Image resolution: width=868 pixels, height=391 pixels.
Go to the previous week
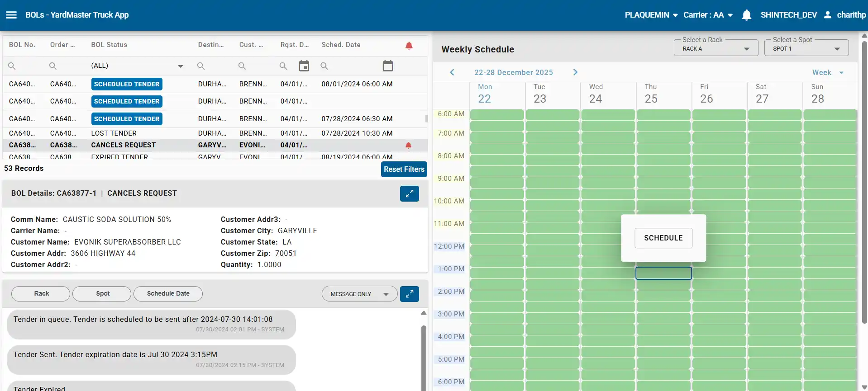click(452, 72)
